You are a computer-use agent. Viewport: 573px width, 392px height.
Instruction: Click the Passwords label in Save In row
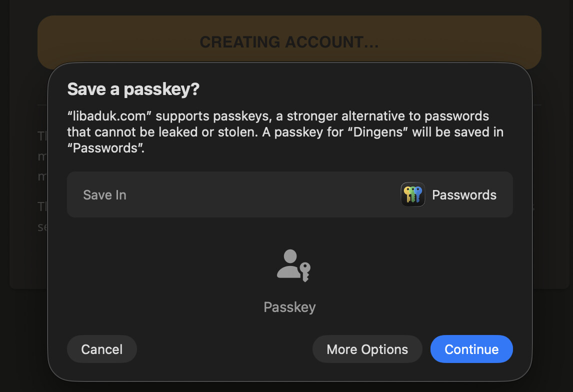tap(464, 194)
